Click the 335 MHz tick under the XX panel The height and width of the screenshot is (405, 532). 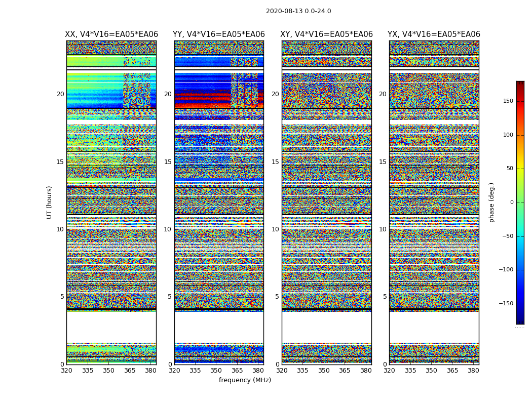(88, 371)
